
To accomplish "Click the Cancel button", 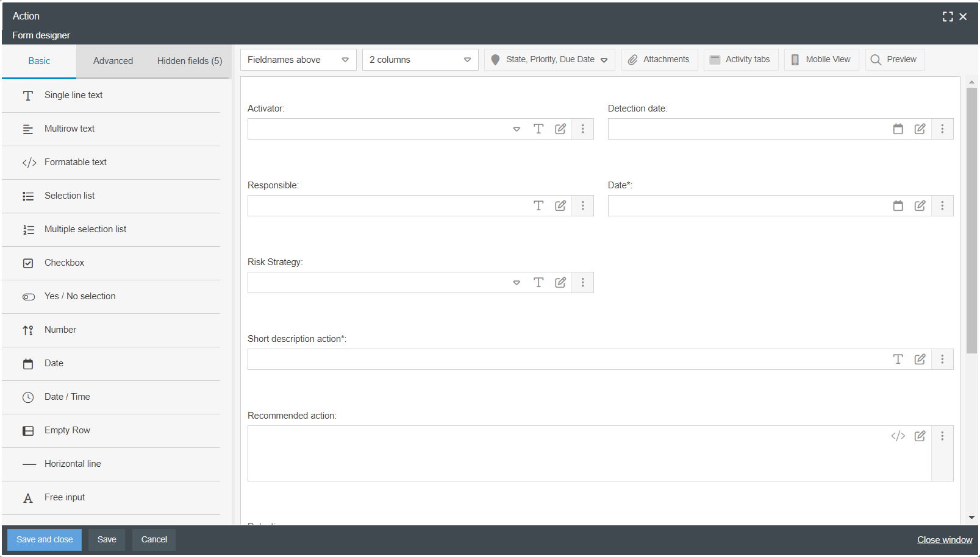I will click(x=154, y=540).
